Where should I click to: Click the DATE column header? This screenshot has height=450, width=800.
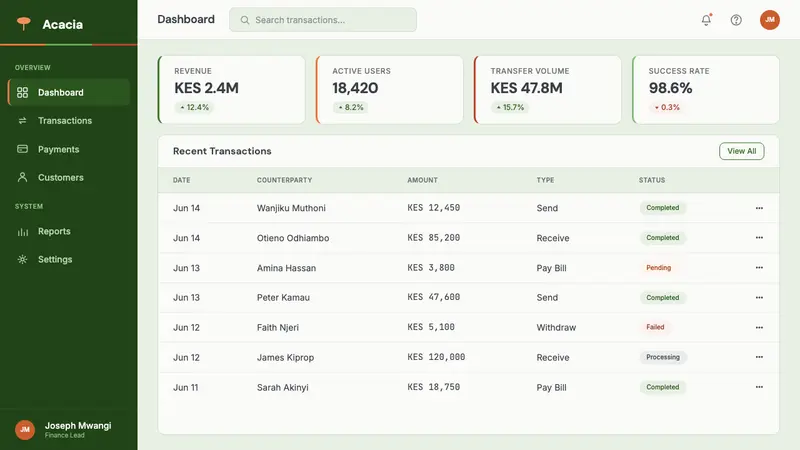182,180
